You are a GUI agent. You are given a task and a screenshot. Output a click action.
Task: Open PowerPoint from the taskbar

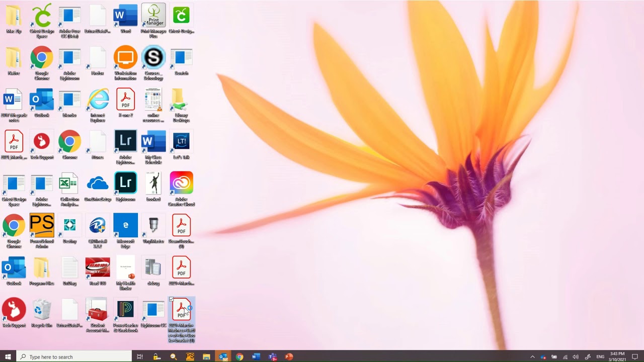(289, 356)
